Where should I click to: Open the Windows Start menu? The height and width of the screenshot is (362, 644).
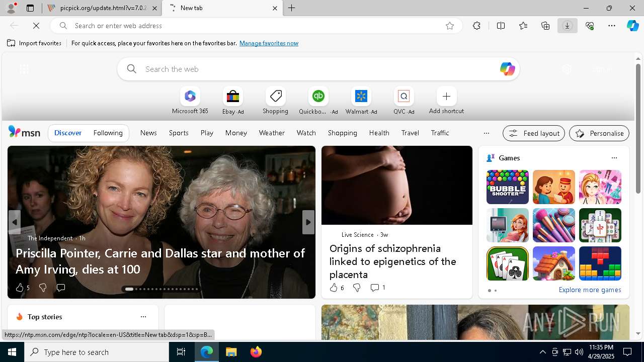tap(12, 352)
